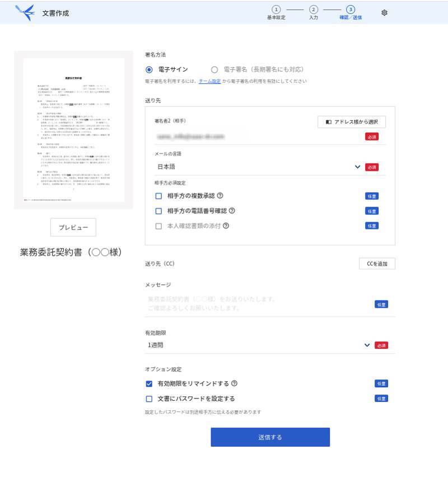The image size is (448, 478).
Task: Click the document preview thumbnail
Action: pyautogui.click(x=73, y=130)
